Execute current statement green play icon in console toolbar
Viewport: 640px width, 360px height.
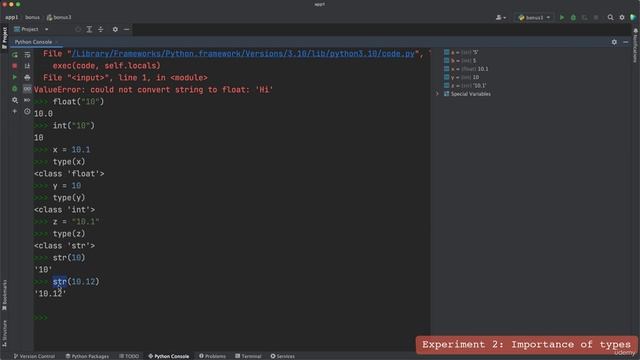(x=15, y=77)
